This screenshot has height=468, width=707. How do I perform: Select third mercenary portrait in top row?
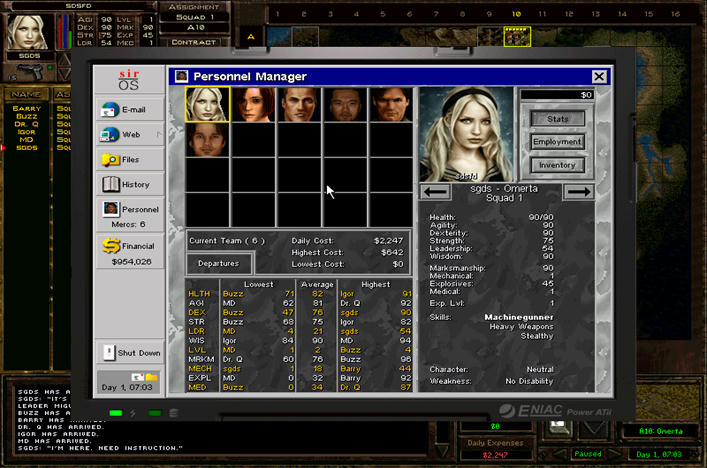point(299,105)
